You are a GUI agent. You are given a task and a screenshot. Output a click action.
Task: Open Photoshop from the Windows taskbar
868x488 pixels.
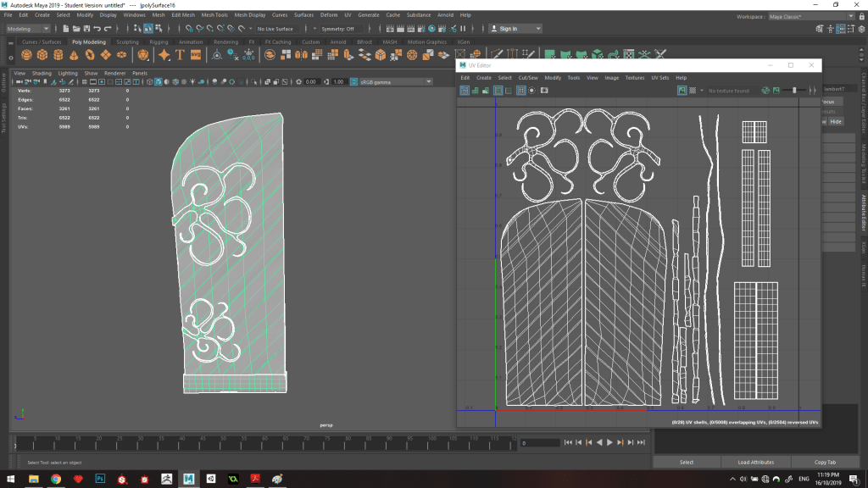[x=100, y=479]
